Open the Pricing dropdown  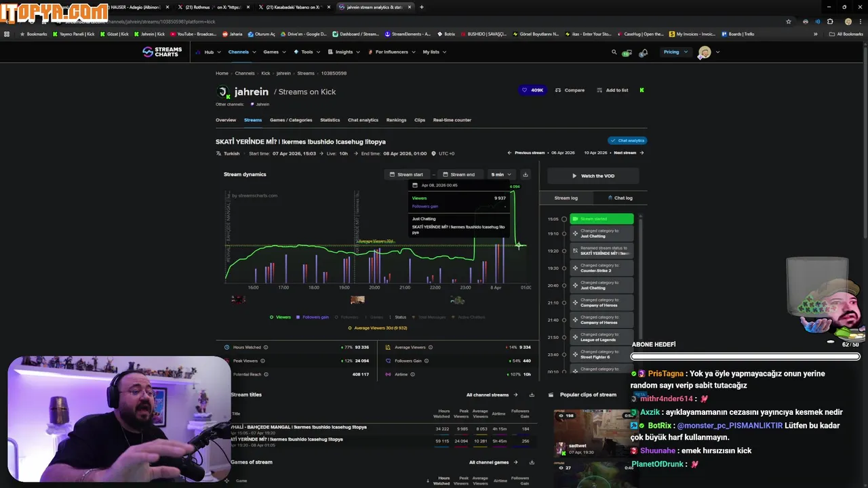(x=675, y=52)
